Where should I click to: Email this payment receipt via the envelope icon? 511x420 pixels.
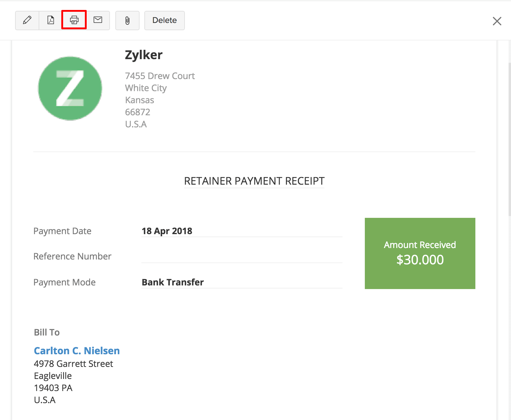[x=98, y=20]
